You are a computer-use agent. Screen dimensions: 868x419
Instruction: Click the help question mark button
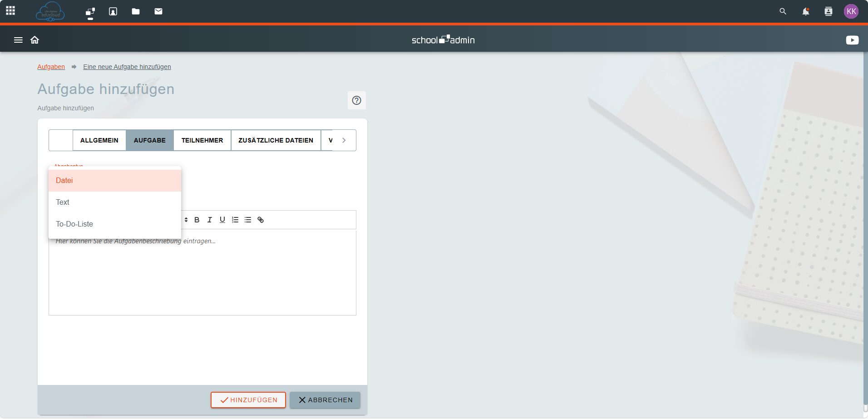356,100
